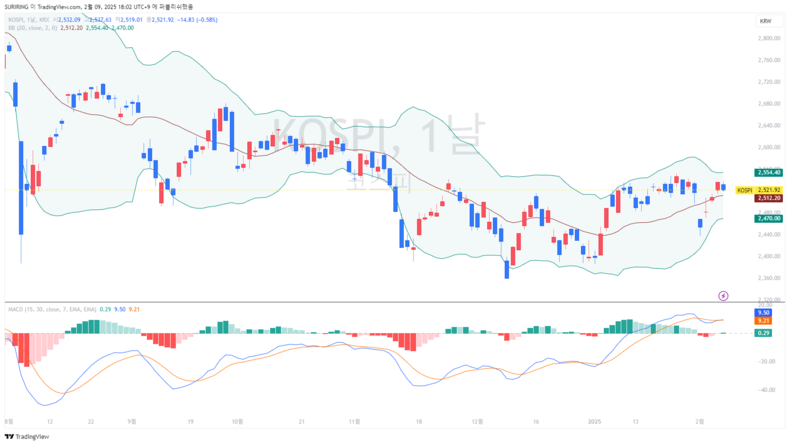Click the orange 9.21 signal value label
This screenshot has height=445, width=790.
click(763, 321)
